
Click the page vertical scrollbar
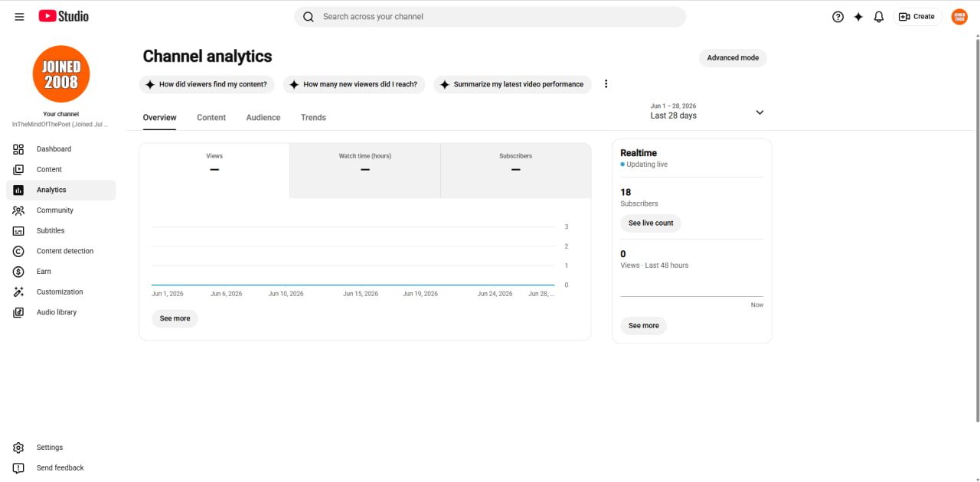977,230
